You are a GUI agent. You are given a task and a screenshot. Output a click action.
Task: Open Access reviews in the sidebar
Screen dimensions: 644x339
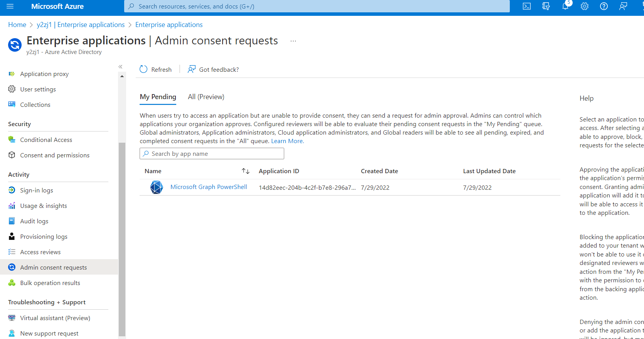coord(40,252)
